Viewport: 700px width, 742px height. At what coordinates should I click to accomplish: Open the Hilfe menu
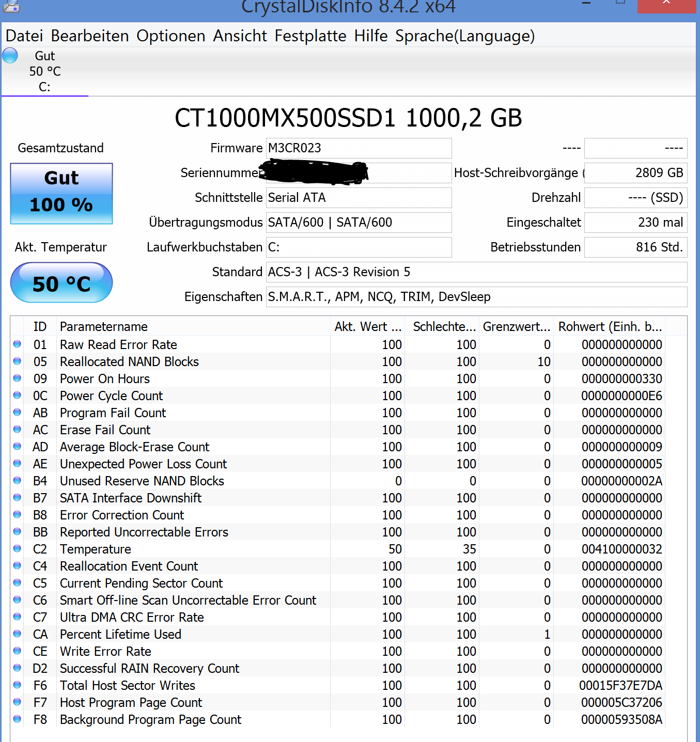click(x=371, y=36)
